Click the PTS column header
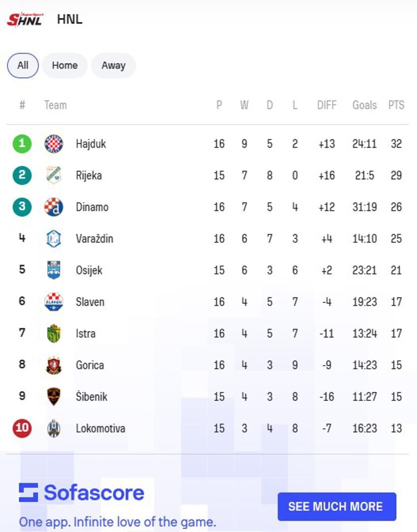The image size is (417, 532). tap(396, 105)
